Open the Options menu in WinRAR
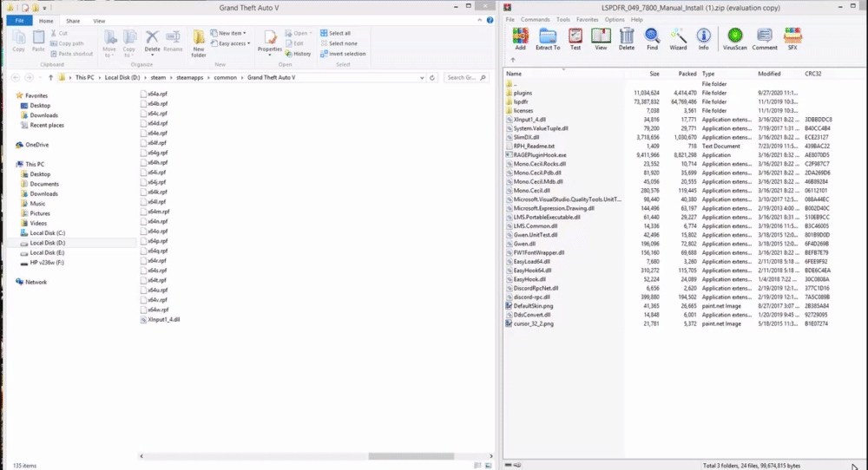868x470 pixels. click(x=615, y=20)
